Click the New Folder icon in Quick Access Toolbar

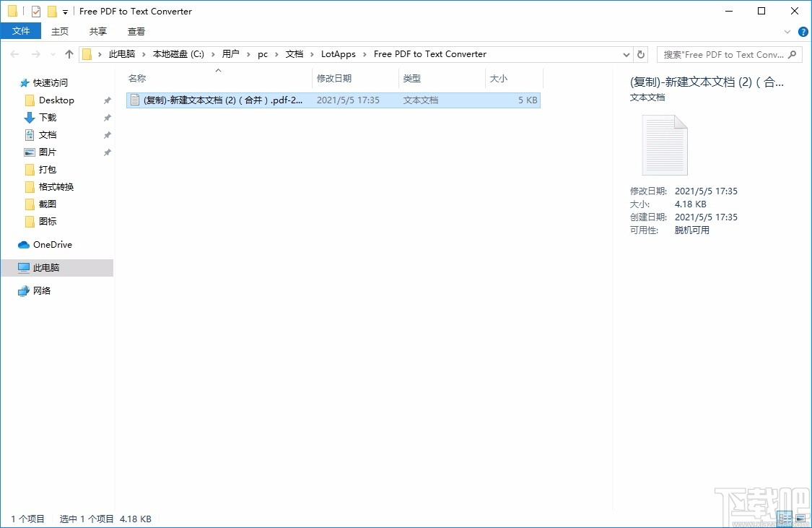pyautogui.click(x=51, y=11)
